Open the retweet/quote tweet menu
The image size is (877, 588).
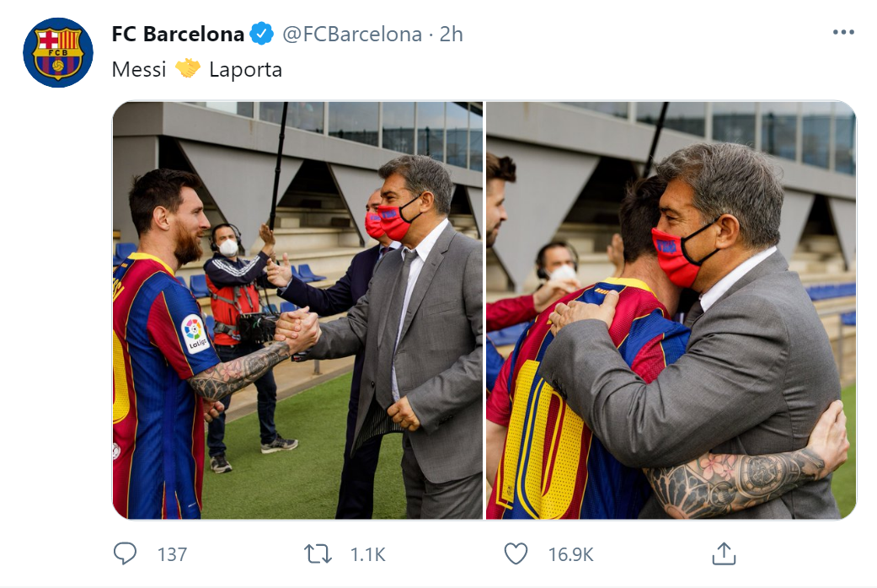tap(318, 554)
